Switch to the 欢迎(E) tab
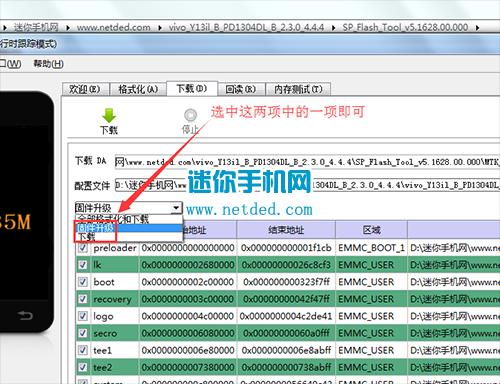500x384 pixels. coord(86,89)
